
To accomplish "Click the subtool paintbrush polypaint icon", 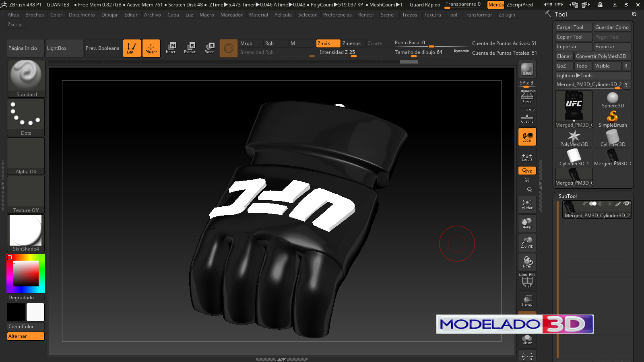I will pos(618,204).
